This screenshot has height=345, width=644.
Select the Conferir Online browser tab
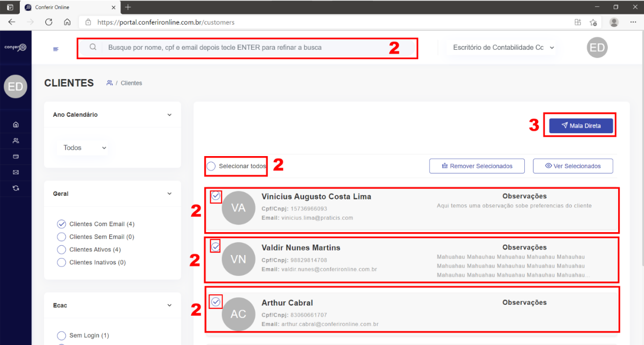point(70,7)
